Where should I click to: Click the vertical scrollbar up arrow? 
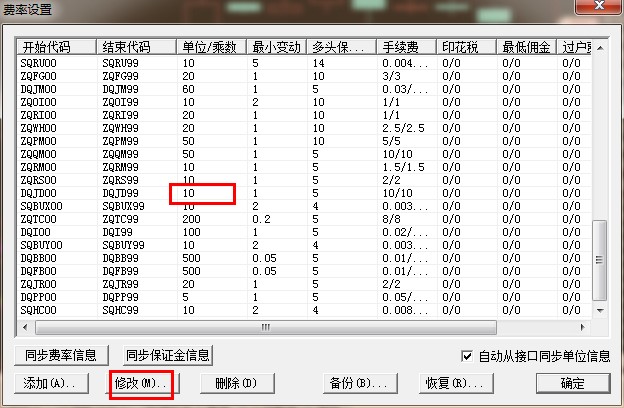[600, 48]
